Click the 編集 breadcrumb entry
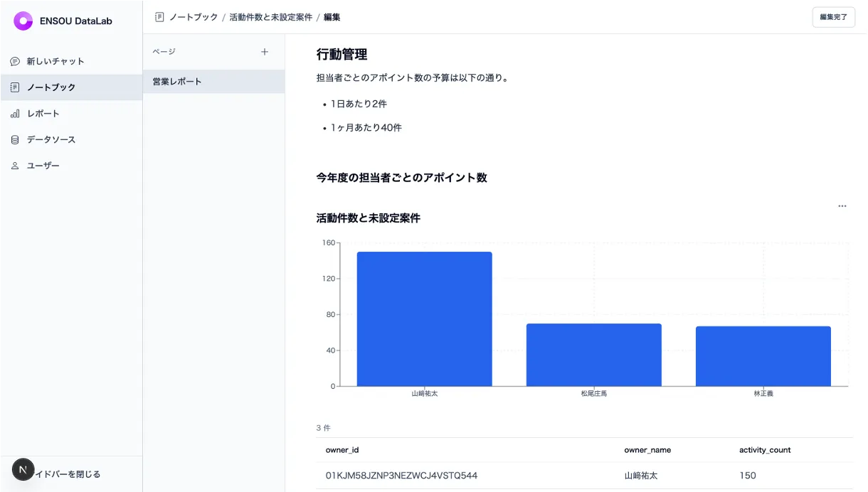Image resolution: width=868 pixels, height=492 pixels. pyautogui.click(x=333, y=16)
